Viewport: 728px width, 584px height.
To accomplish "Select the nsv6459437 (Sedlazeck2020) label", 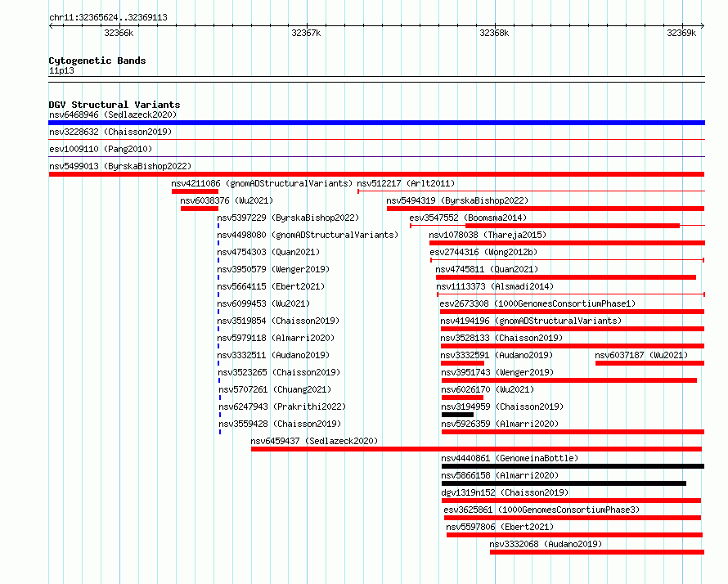I will (x=314, y=441).
